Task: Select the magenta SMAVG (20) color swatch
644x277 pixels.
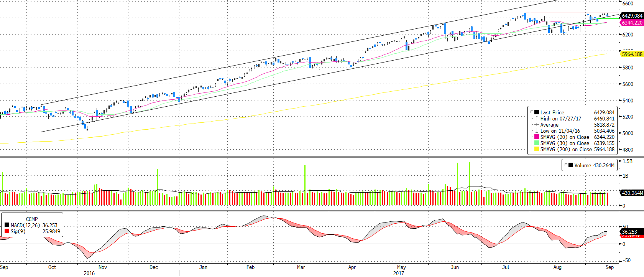Action: click(x=537, y=137)
